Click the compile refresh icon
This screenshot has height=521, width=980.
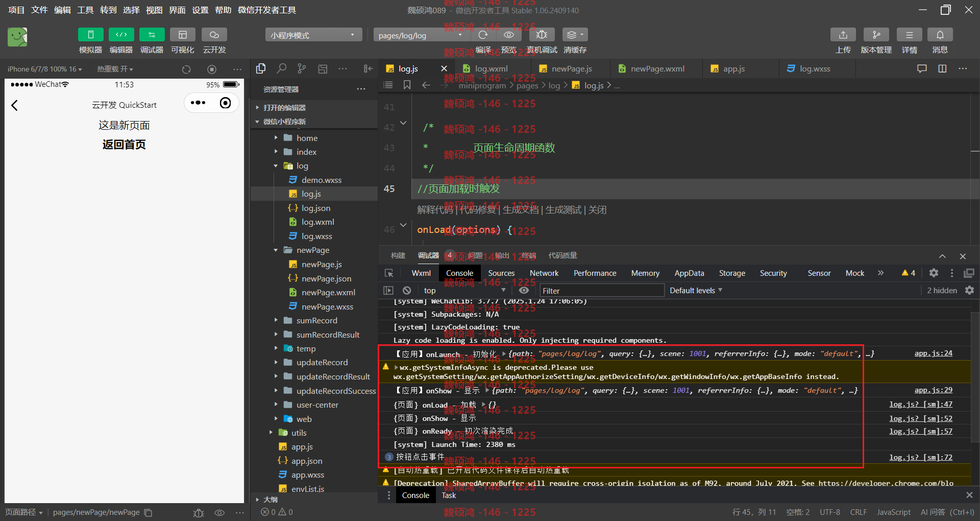[483, 35]
